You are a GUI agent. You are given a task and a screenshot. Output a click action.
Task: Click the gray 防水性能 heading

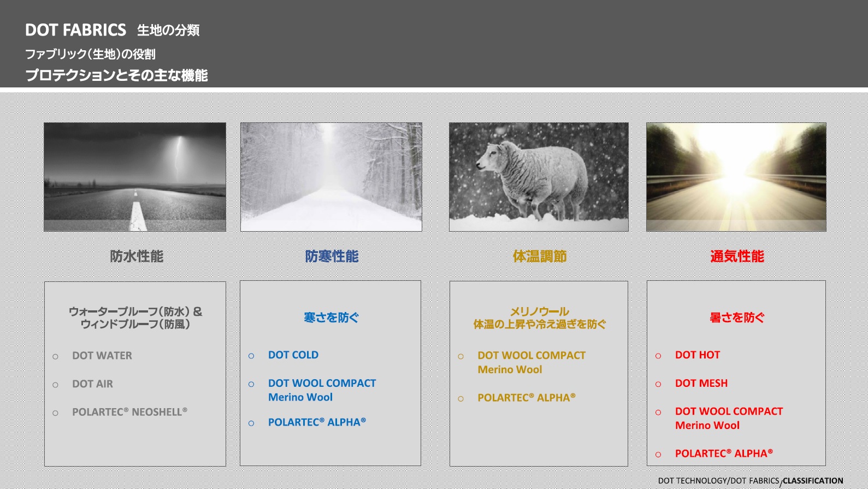137,256
